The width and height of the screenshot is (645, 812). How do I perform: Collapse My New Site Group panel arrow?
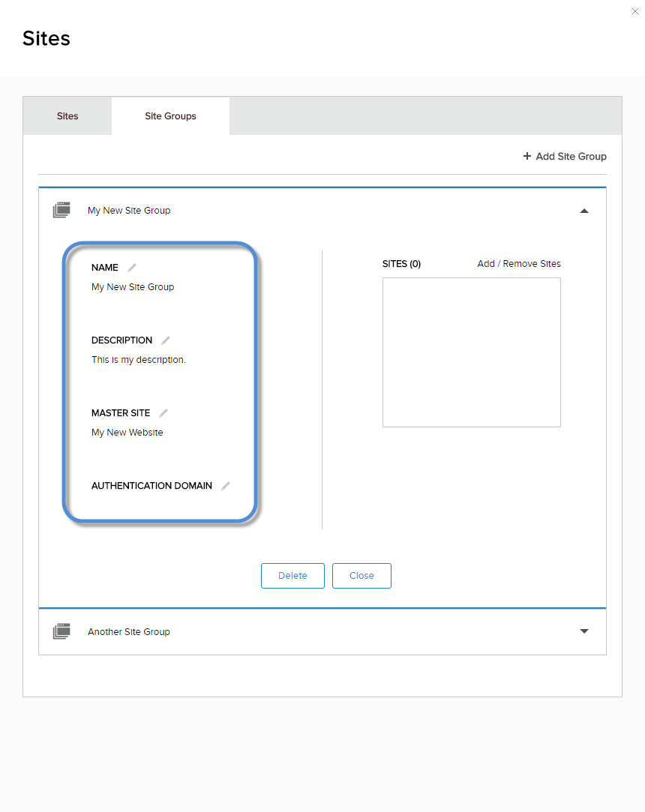tap(584, 211)
